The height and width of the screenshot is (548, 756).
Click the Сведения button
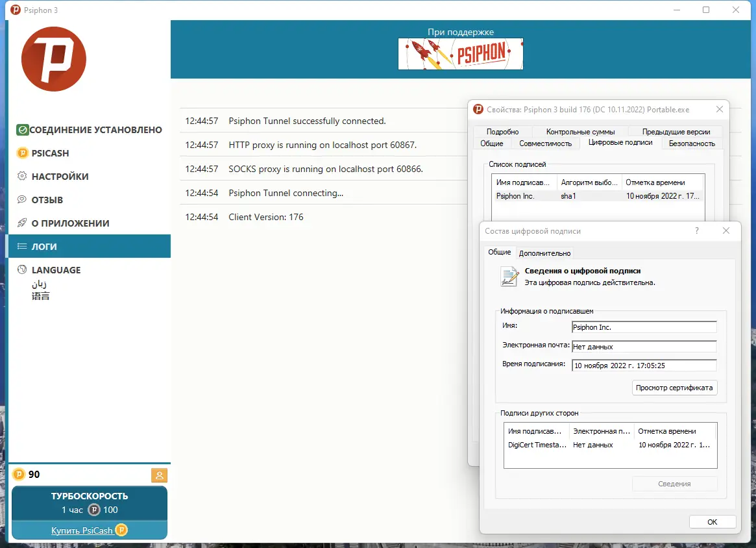(674, 483)
